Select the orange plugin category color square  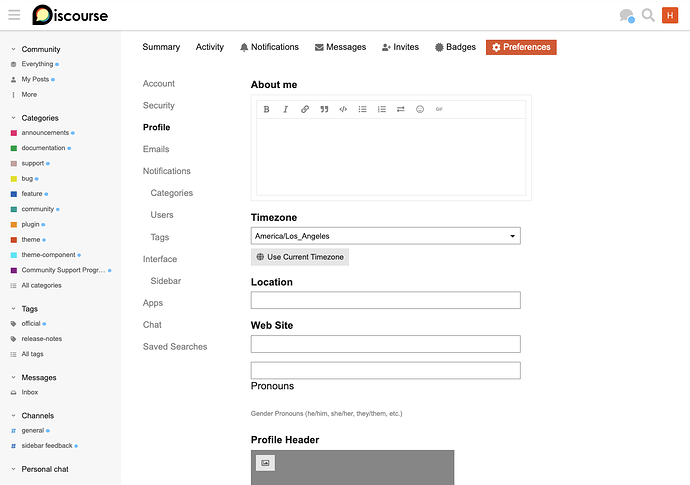click(x=14, y=224)
